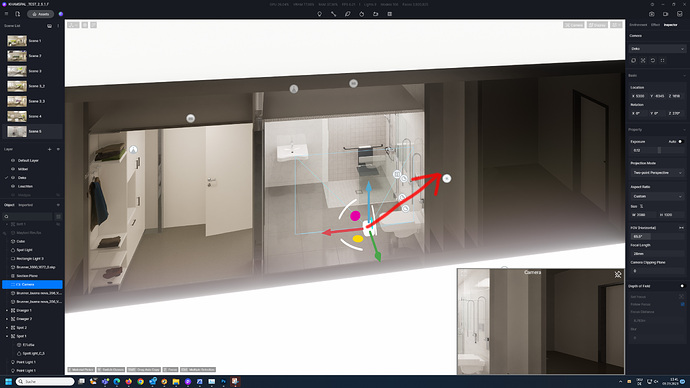690x388 pixels.
Task: Click the reset icon below the Camera name dropdown
Action: point(653,60)
